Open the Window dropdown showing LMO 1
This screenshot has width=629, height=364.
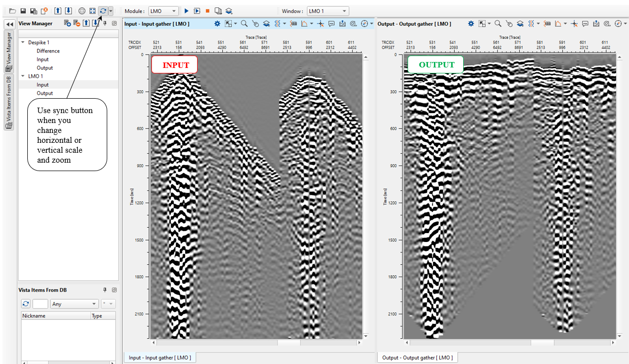(328, 11)
